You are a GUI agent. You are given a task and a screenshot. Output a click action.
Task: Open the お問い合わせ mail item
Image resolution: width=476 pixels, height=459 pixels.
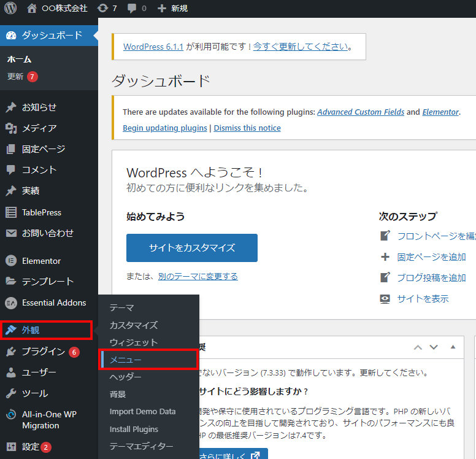(47, 233)
